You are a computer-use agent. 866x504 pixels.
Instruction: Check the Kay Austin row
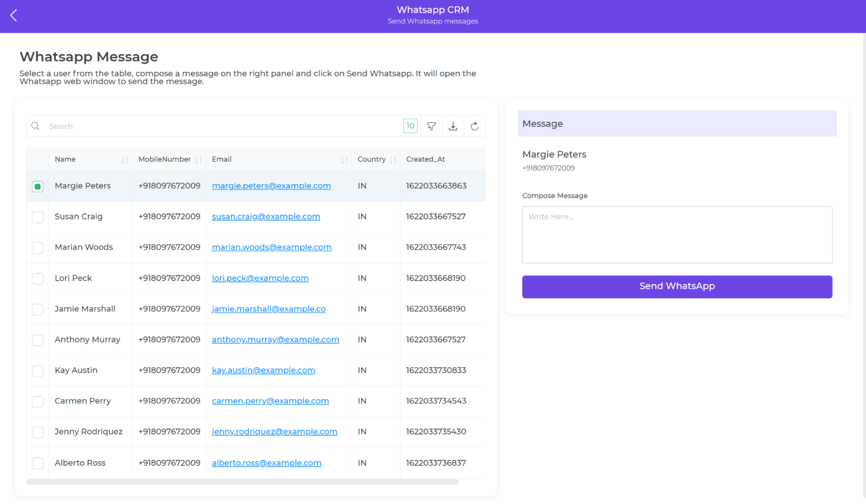[38, 371]
